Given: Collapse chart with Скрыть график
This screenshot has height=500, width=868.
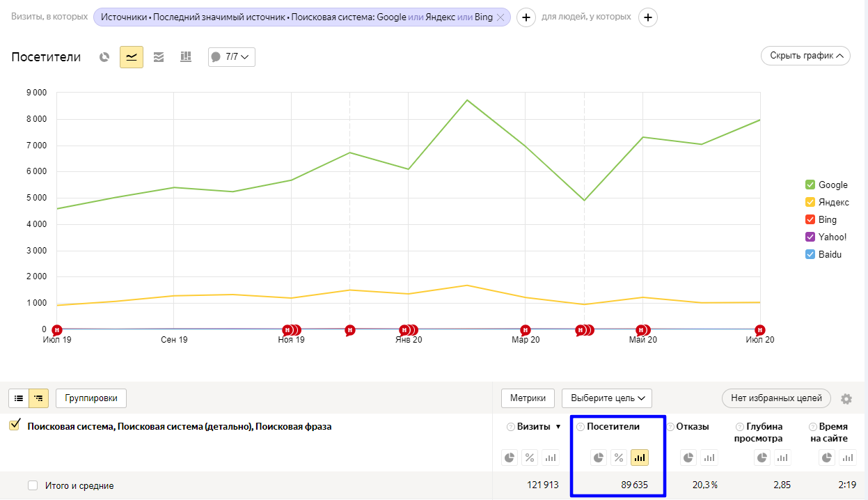Looking at the screenshot, I should tap(805, 56).
